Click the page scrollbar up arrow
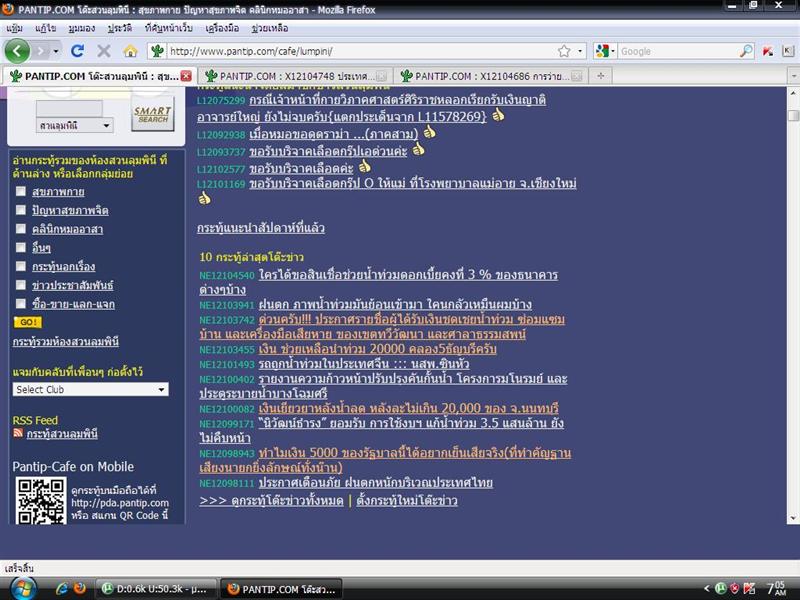Image resolution: width=800 pixels, height=600 pixels. [793, 93]
